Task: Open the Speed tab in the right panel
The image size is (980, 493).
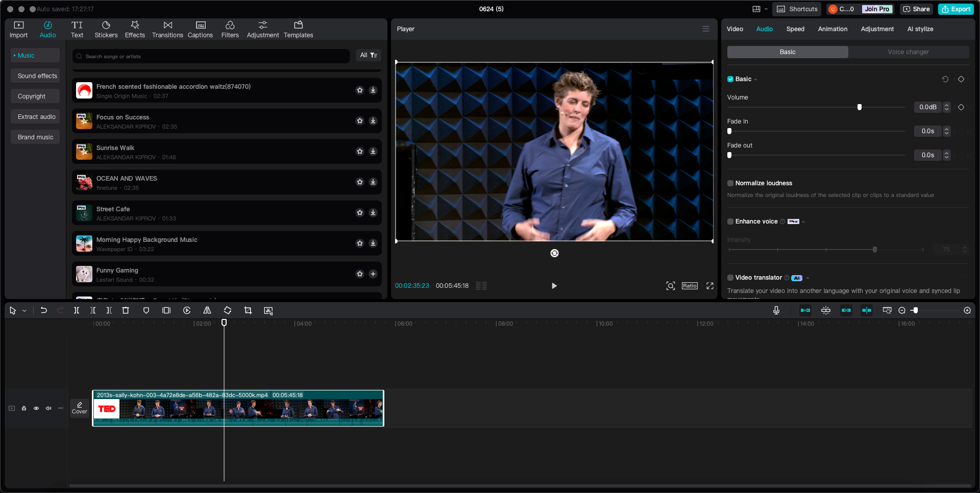Action: 795,29
